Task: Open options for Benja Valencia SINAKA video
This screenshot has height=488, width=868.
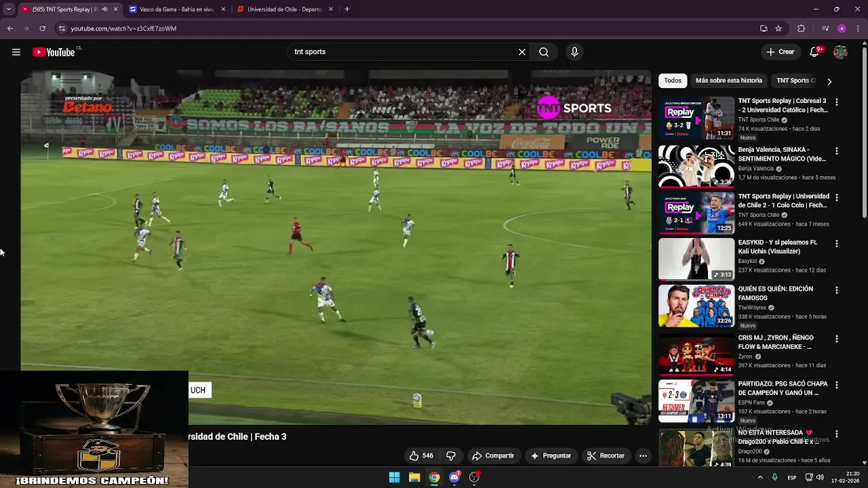Action: point(837,151)
